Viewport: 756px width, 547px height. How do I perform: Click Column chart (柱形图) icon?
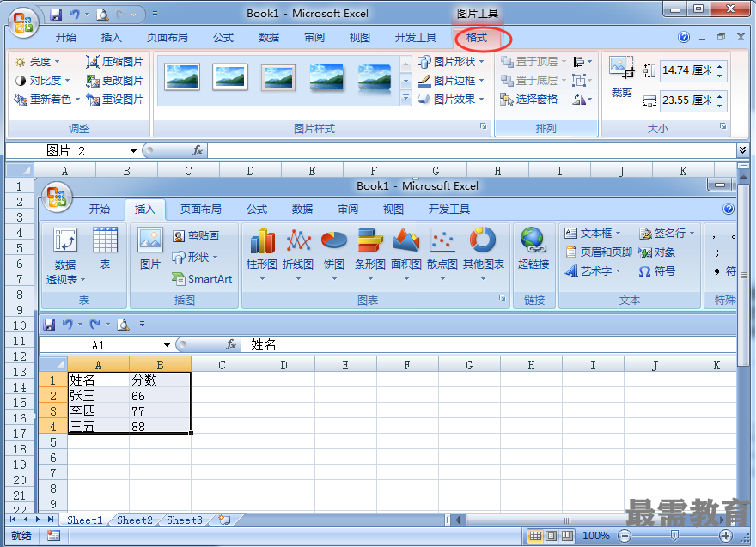tap(262, 254)
